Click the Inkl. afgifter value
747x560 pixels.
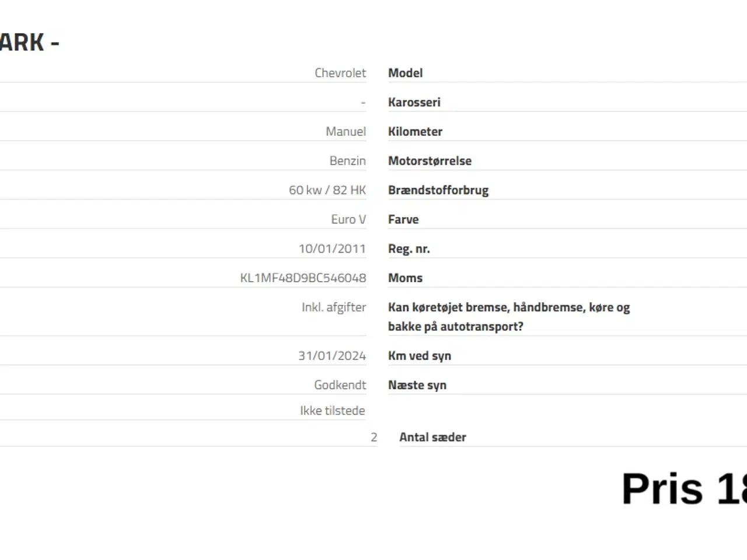point(333,307)
